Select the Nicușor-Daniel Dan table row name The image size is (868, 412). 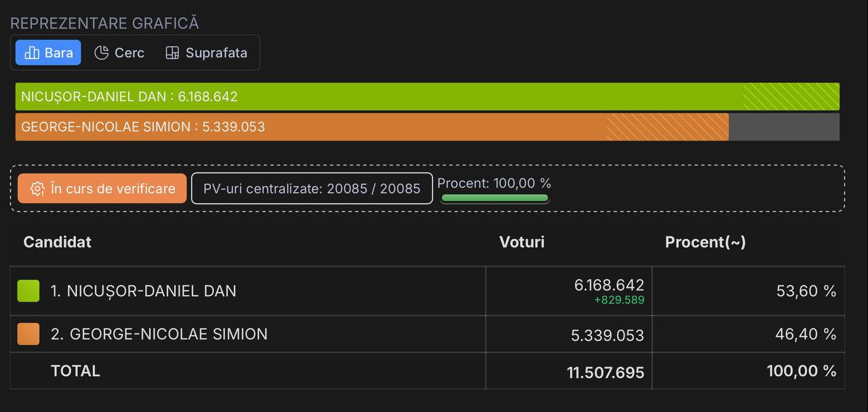143,291
